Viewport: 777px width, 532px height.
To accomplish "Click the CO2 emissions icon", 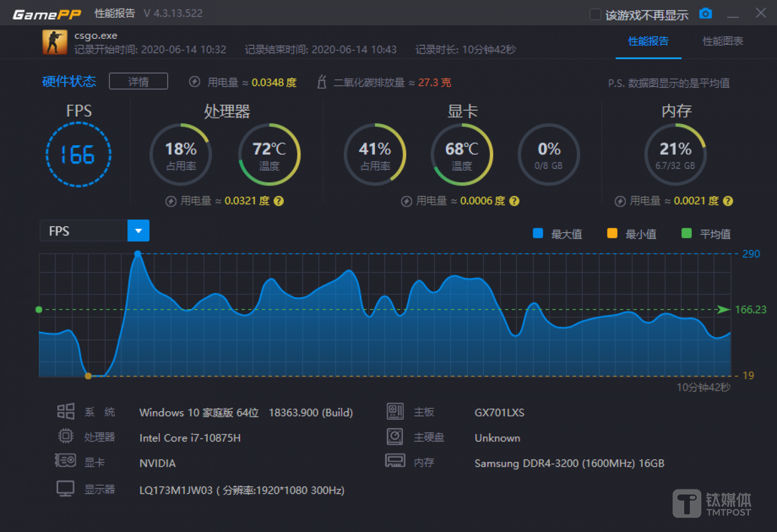I will tap(322, 82).
